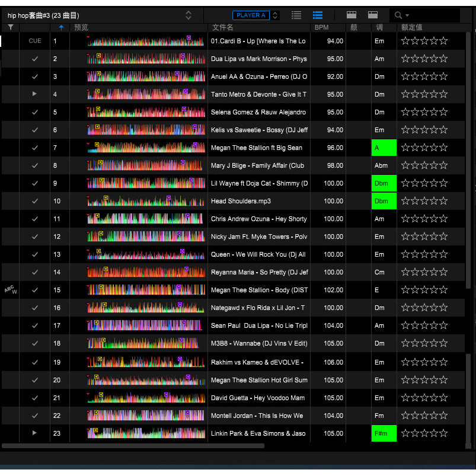Image resolution: width=476 pixels, height=476 pixels.
Task: Toggle checkmark for track 17
Action: coord(35,325)
